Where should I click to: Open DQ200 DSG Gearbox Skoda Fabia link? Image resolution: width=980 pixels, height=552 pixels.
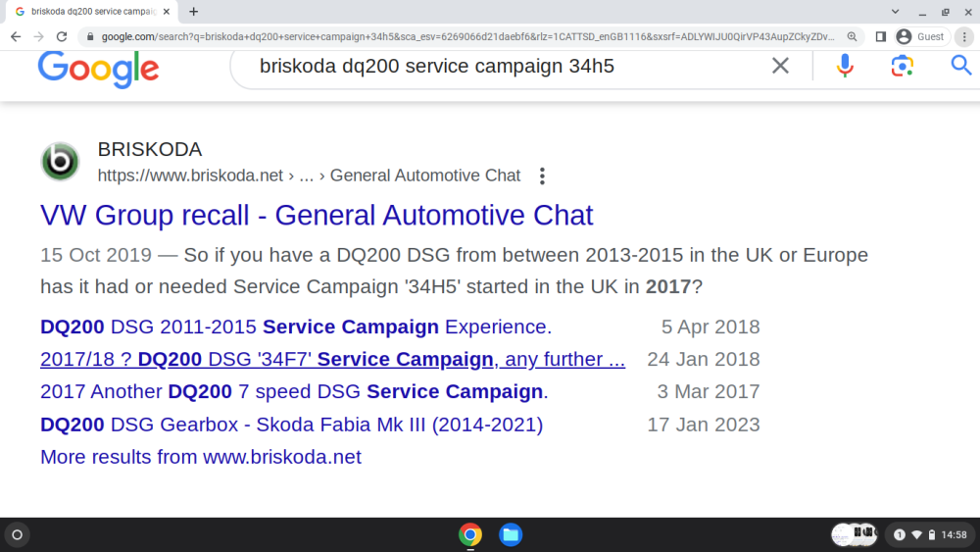[x=291, y=426]
